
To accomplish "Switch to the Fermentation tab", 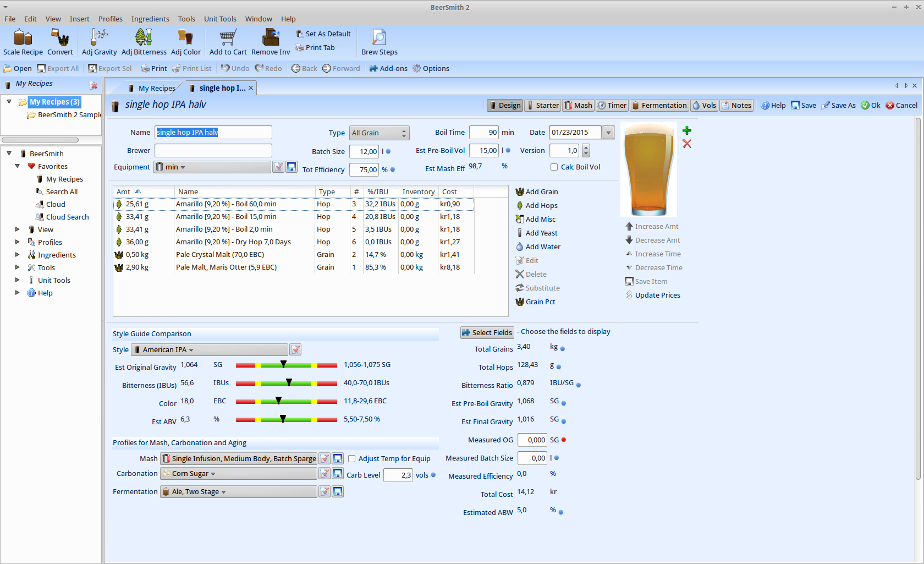I will [659, 105].
